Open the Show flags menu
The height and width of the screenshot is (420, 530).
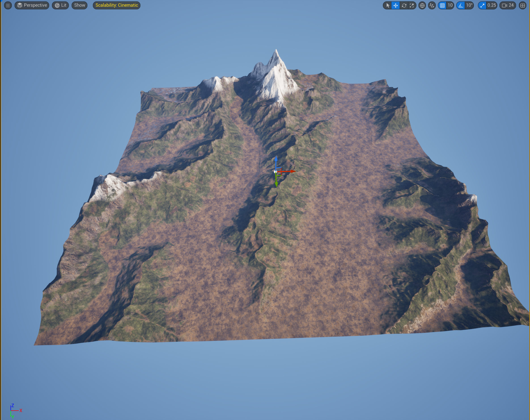tap(80, 5)
